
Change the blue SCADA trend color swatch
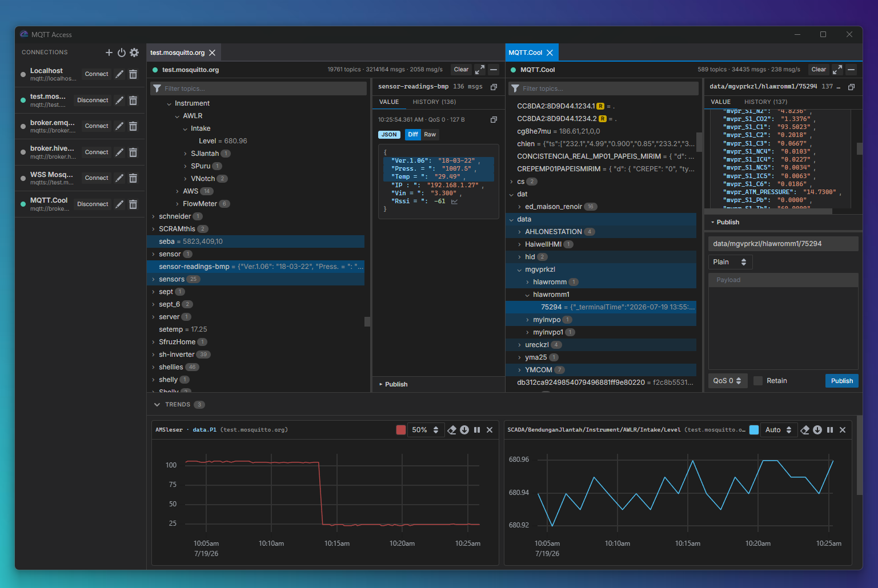pos(754,430)
